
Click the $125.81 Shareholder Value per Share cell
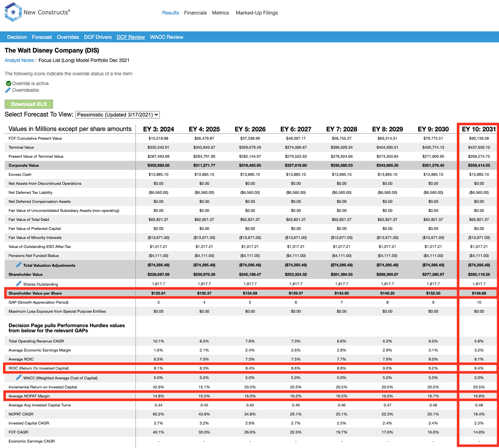(159, 293)
